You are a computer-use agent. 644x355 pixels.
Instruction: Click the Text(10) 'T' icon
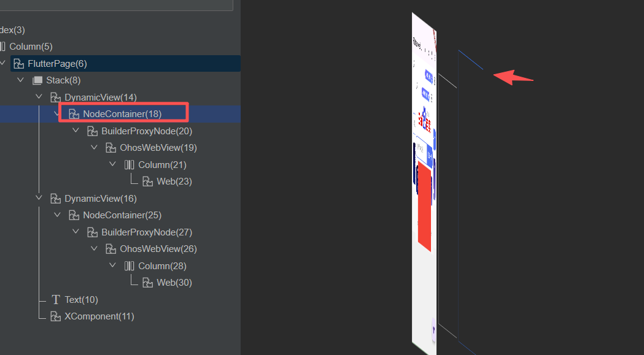tap(56, 300)
